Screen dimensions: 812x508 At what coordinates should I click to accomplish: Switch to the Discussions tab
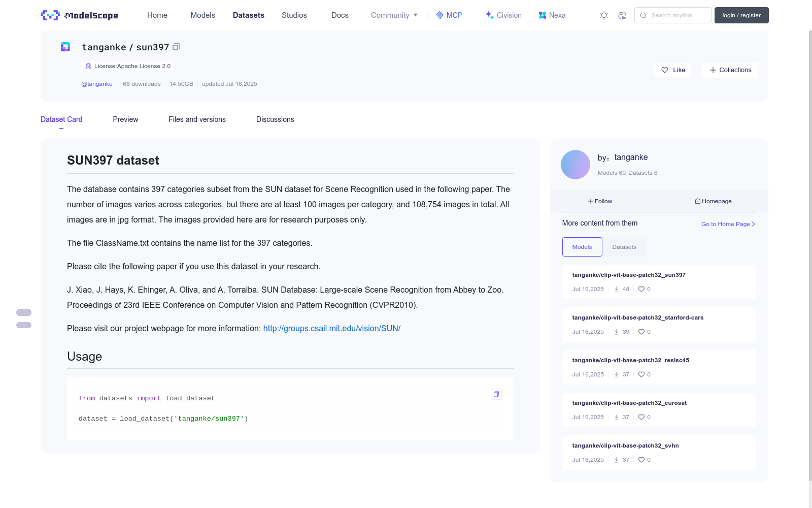click(275, 119)
